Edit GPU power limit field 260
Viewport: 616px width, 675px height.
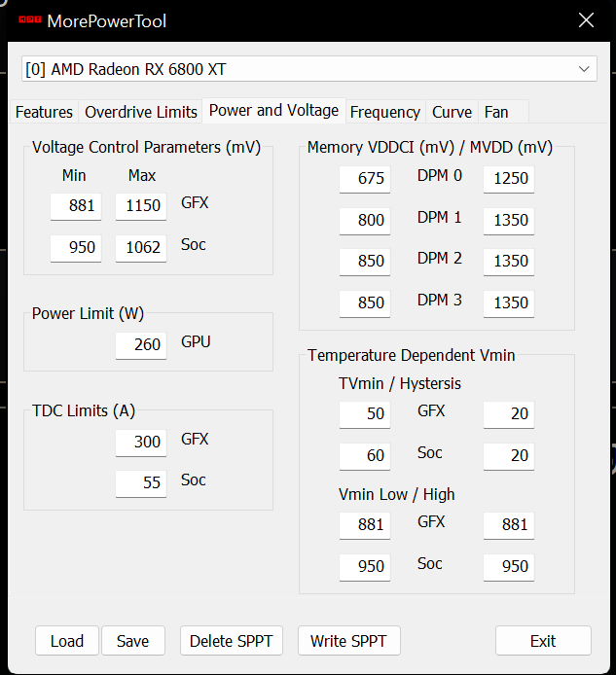click(141, 345)
